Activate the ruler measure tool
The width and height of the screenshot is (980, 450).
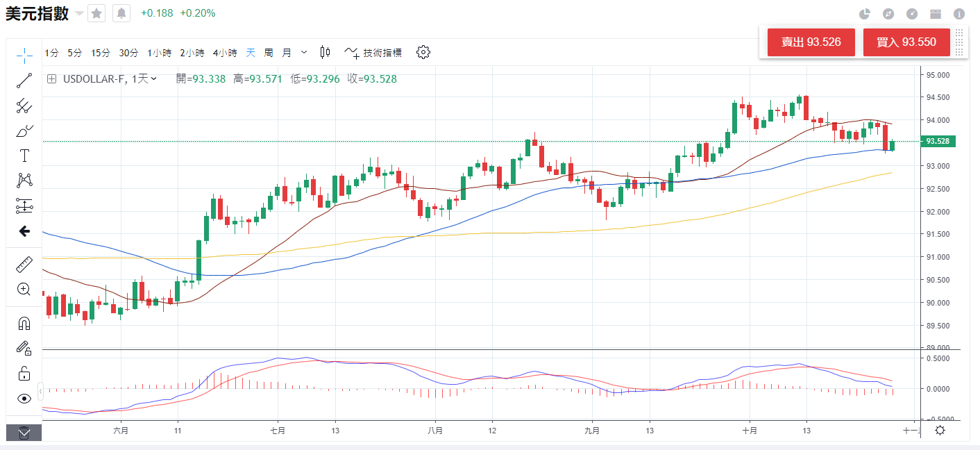[x=24, y=264]
